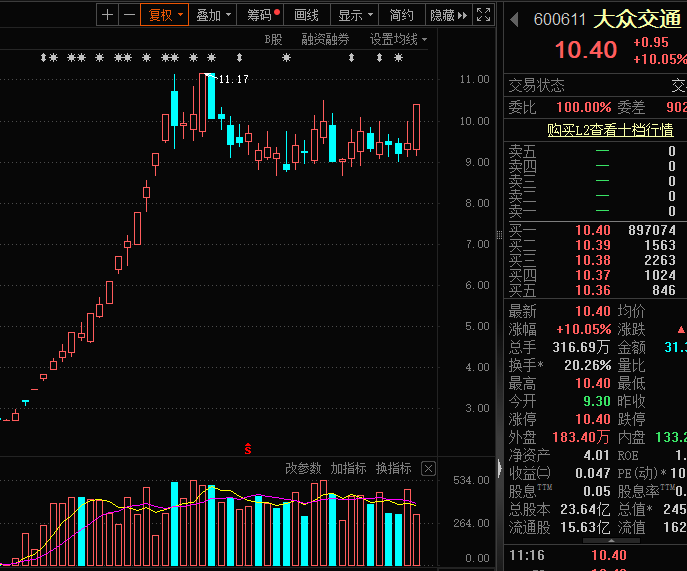Viewport: 687px width, 571px height.
Task: Click the 交易状态 row label
Action: click(x=536, y=85)
